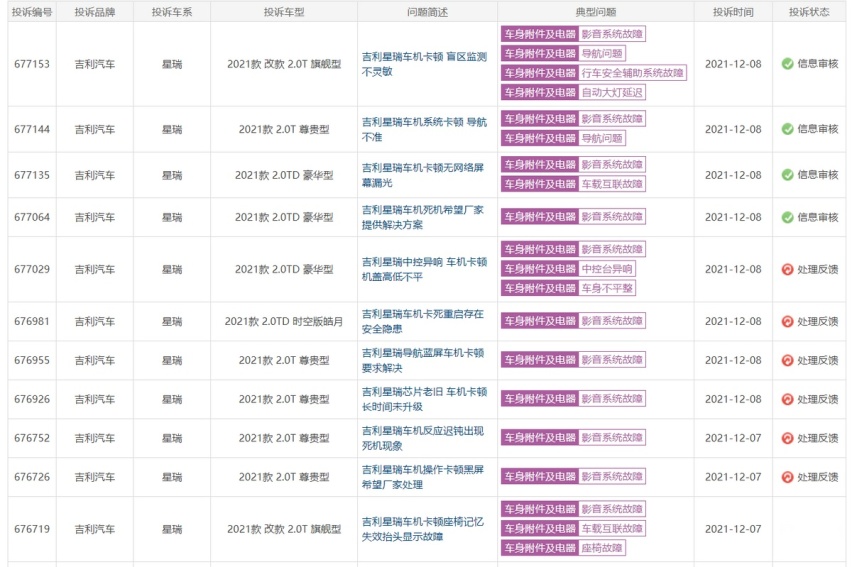
Task: Select complaint number 676726
Action: (32, 477)
